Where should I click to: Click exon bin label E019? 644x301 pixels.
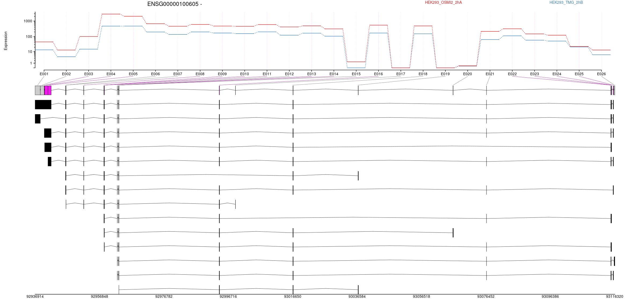coord(445,74)
